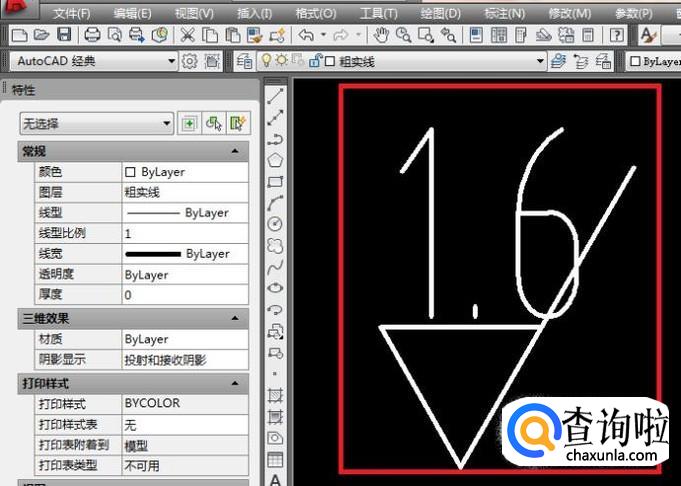The height and width of the screenshot is (486, 681).
Task: Click the 线型比例 value field
Action: 185,233
